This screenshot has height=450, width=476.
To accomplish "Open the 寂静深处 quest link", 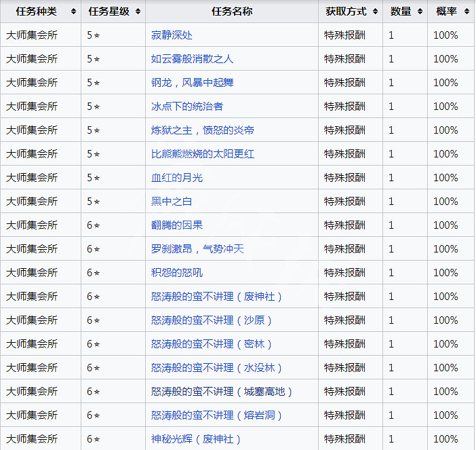I will click(x=172, y=35).
